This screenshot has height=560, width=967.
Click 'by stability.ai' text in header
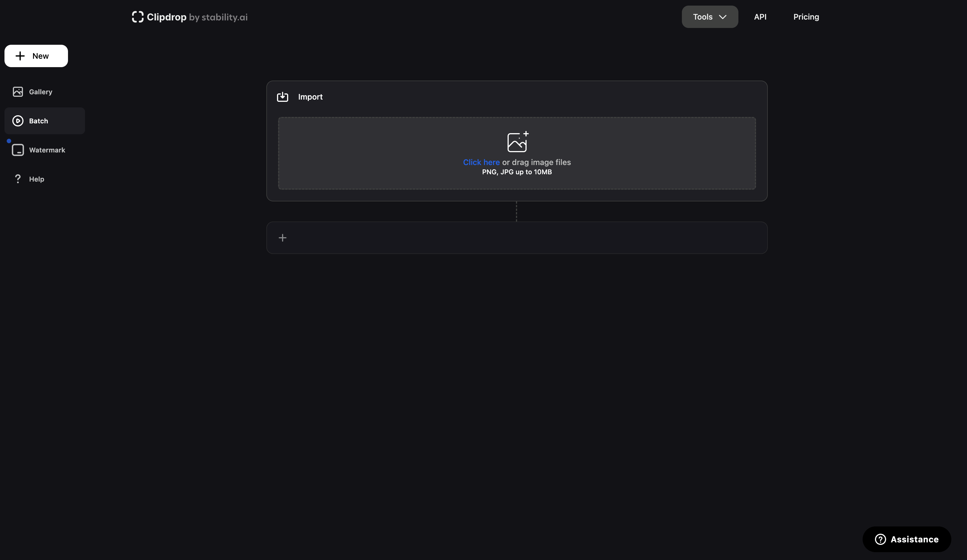(218, 17)
